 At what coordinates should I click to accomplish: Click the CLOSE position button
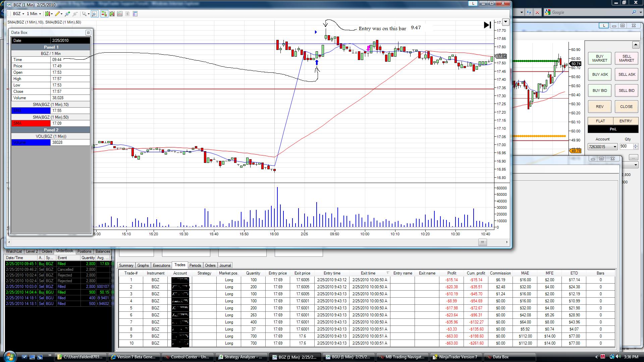[x=626, y=107]
